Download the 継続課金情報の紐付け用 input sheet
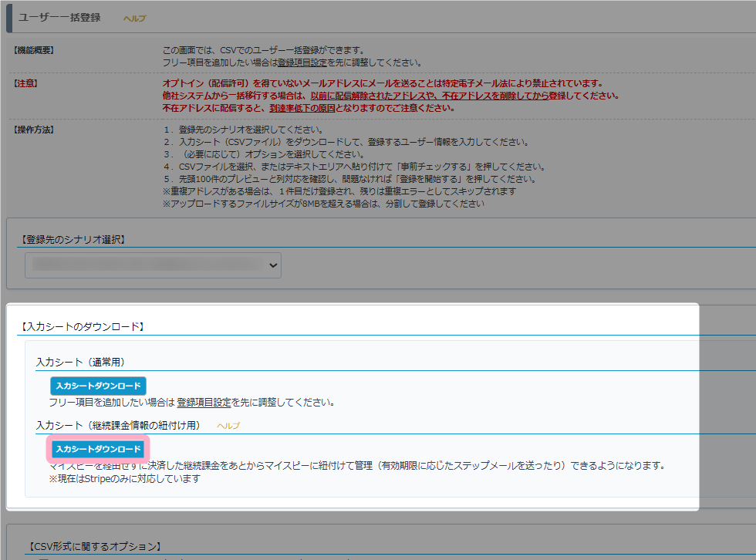 (x=98, y=449)
